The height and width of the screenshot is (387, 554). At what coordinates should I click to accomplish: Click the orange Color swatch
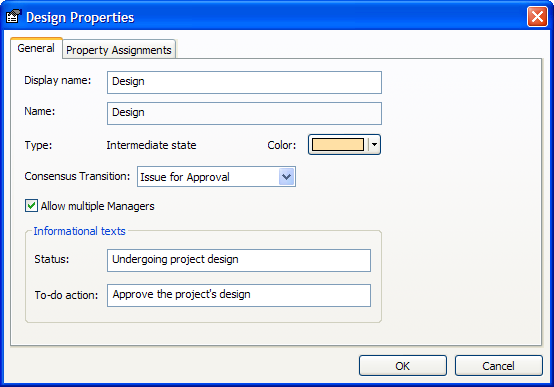tap(338, 145)
